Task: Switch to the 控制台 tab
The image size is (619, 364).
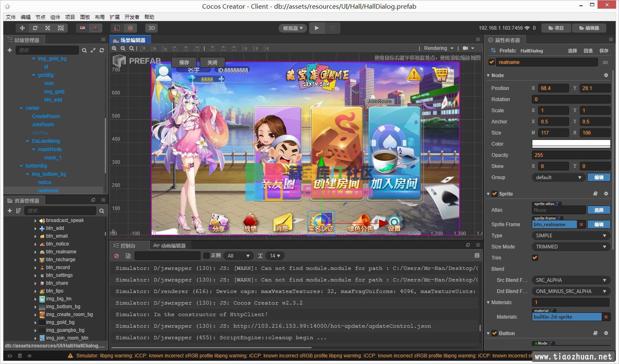Action: (x=124, y=246)
